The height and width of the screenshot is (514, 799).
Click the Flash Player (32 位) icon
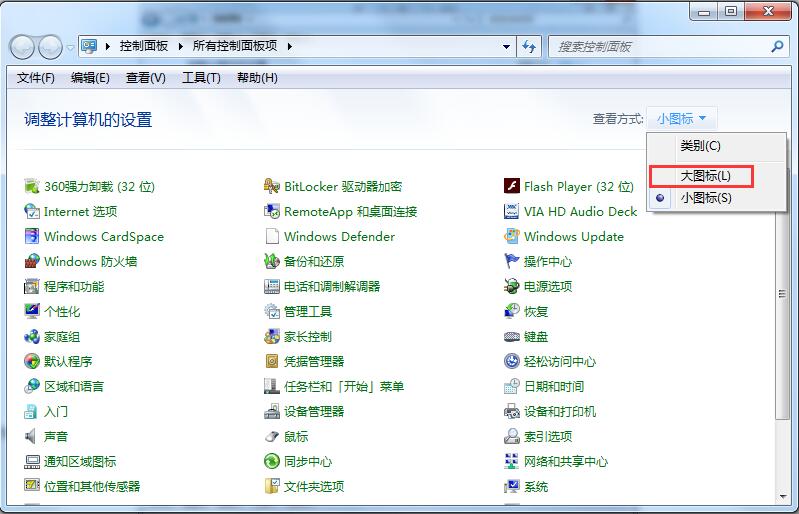pos(512,187)
